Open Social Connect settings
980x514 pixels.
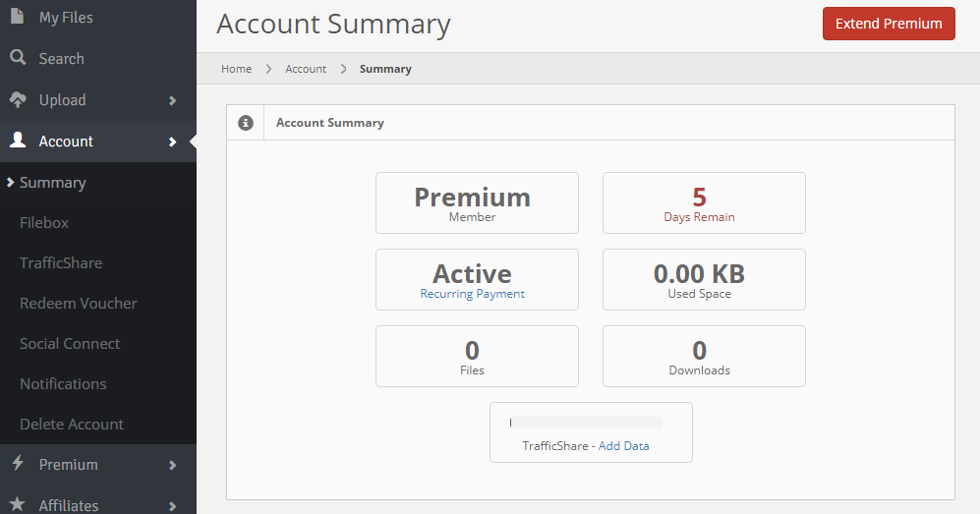(70, 344)
